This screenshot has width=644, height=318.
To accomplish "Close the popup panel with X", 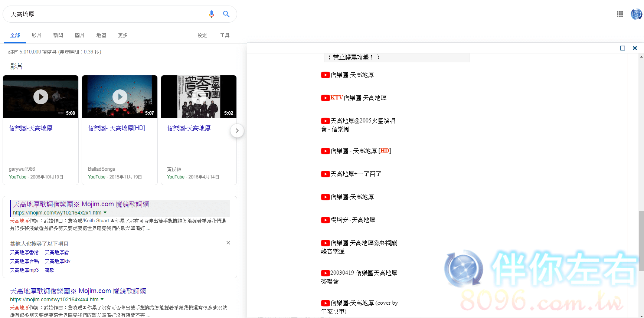I will (x=635, y=48).
